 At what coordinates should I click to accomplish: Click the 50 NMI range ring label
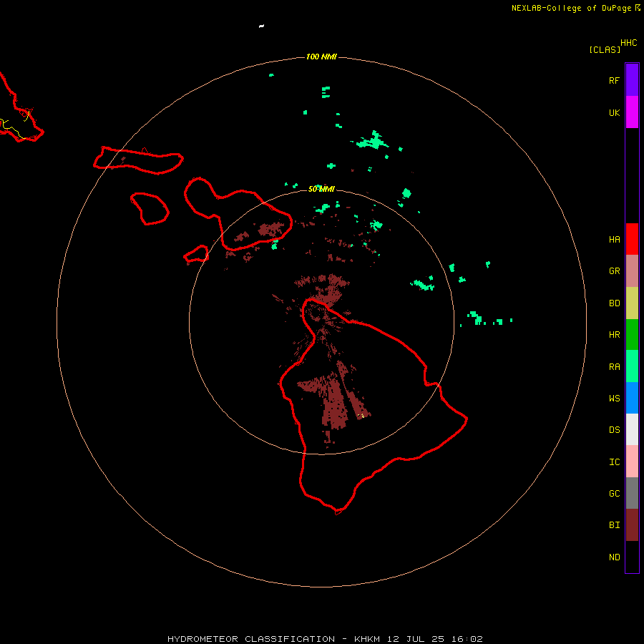click(x=321, y=189)
